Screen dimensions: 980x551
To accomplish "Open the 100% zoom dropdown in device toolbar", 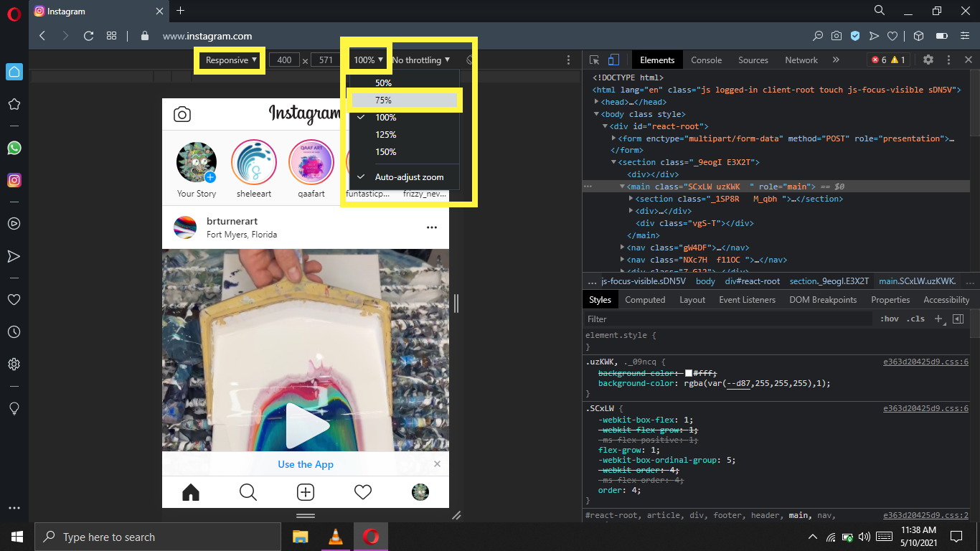I will (x=369, y=60).
